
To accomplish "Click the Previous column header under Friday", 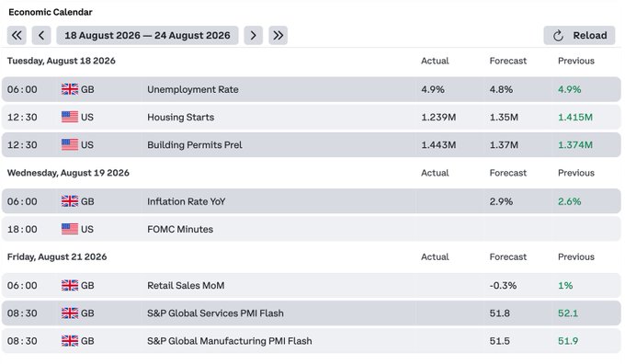I will [576, 256].
